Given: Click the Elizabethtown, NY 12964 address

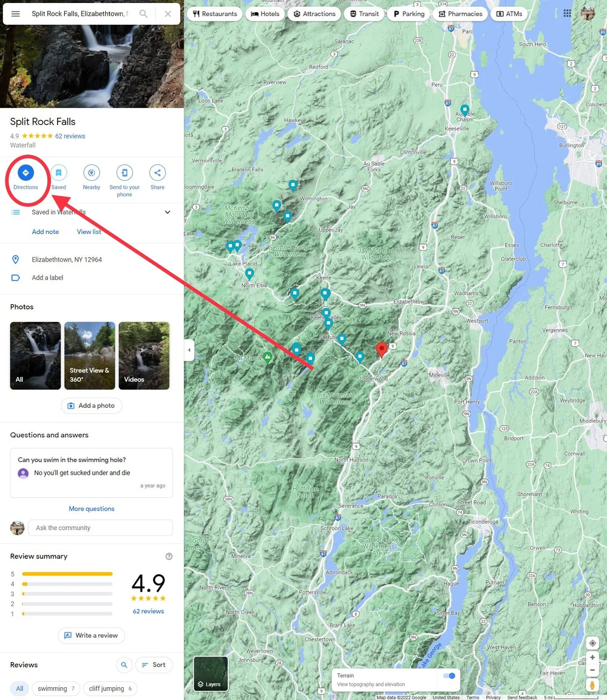Looking at the screenshot, I should click(x=67, y=259).
